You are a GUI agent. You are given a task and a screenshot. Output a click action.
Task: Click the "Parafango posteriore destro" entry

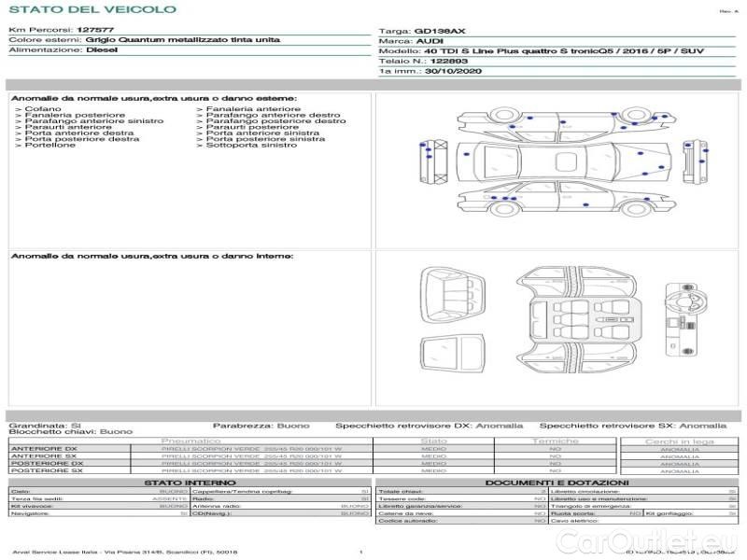click(275, 121)
